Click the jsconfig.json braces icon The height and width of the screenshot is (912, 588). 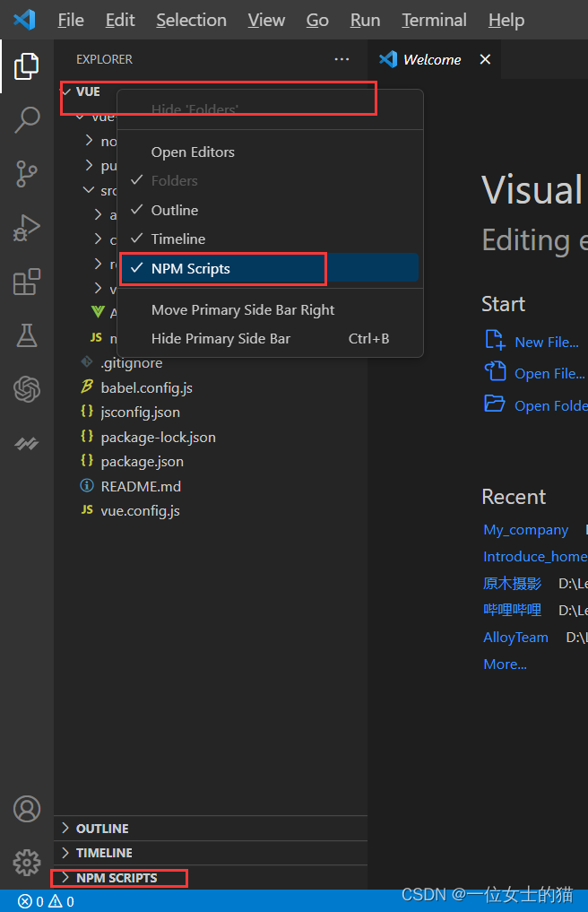pos(87,411)
